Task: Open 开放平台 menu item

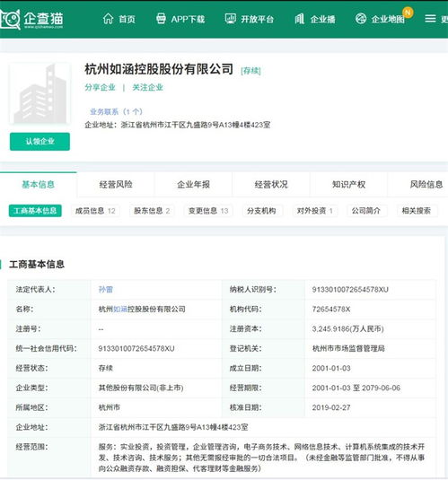Action: click(257, 19)
